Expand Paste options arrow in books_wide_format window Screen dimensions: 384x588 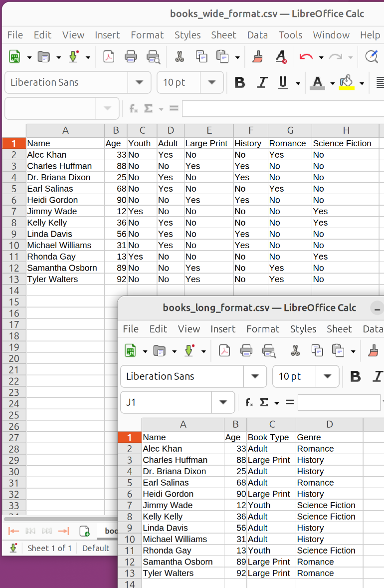[237, 57]
